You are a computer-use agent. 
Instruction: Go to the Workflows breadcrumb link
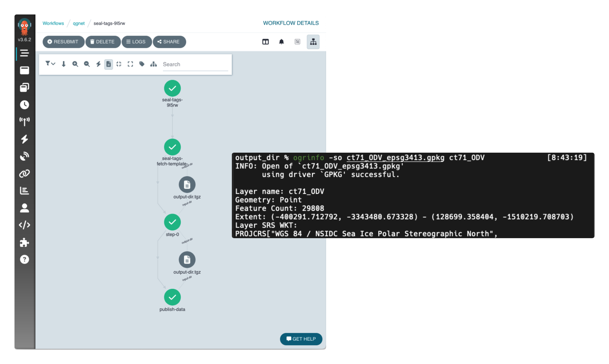[53, 23]
